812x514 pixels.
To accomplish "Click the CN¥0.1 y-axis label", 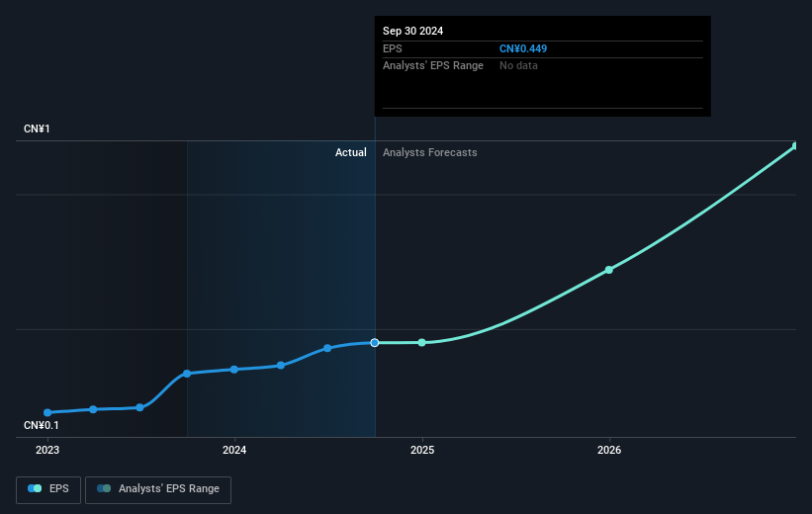I will pyautogui.click(x=42, y=425).
